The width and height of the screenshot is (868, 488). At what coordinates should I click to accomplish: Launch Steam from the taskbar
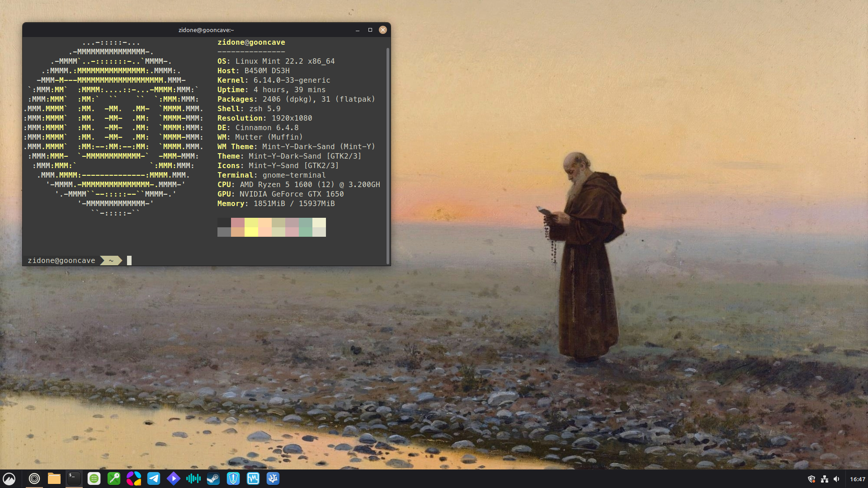[x=213, y=479]
